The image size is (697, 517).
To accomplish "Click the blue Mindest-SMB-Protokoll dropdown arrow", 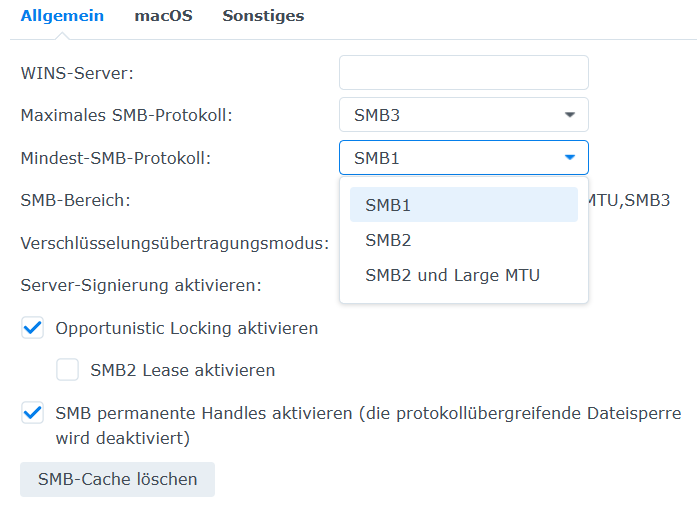I will coord(570,158).
